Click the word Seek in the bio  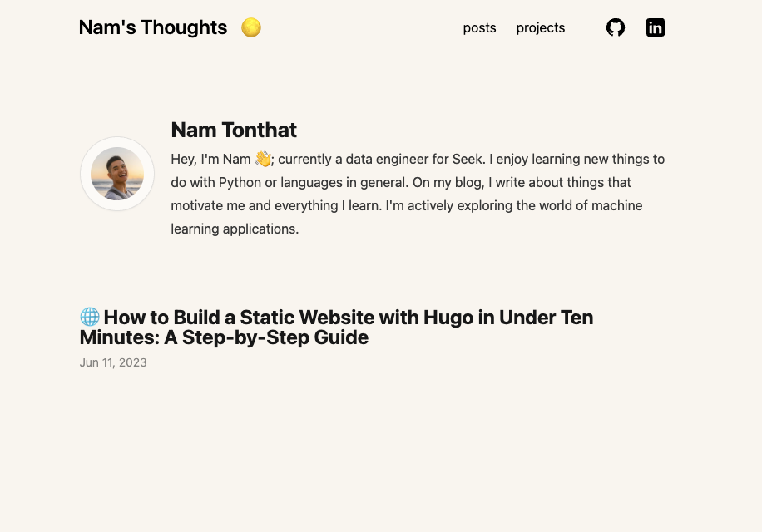468,160
